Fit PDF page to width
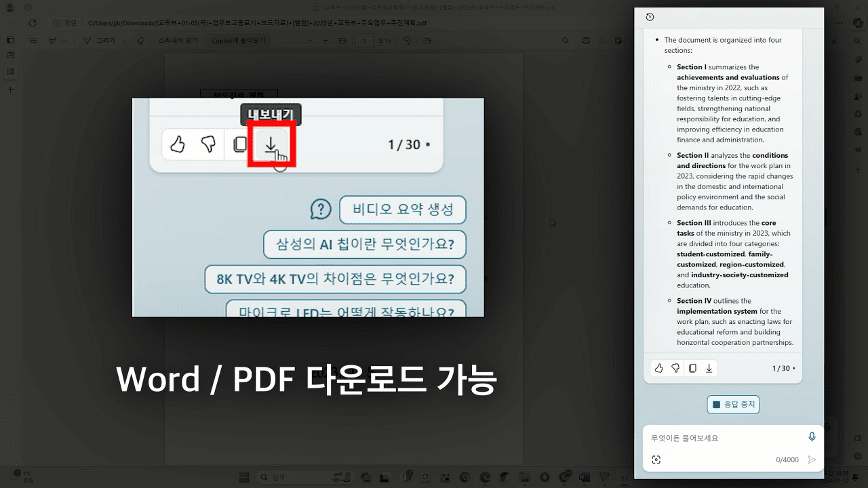The image size is (868, 488). [x=342, y=41]
